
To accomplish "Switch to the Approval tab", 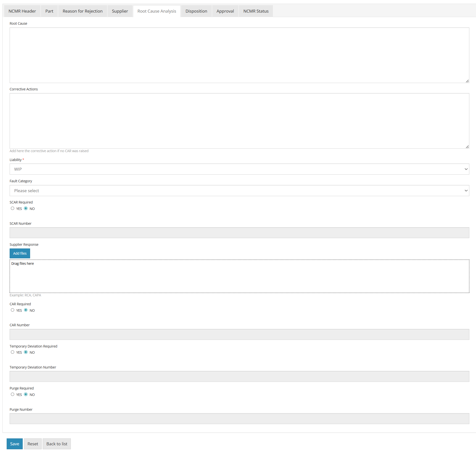I will pos(225,11).
